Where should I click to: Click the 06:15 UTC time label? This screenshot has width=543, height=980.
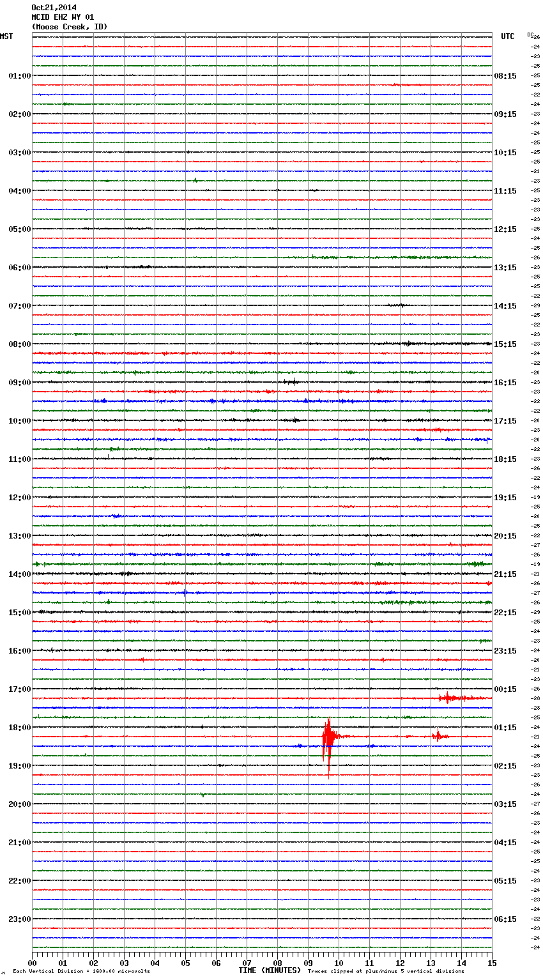(505, 919)
